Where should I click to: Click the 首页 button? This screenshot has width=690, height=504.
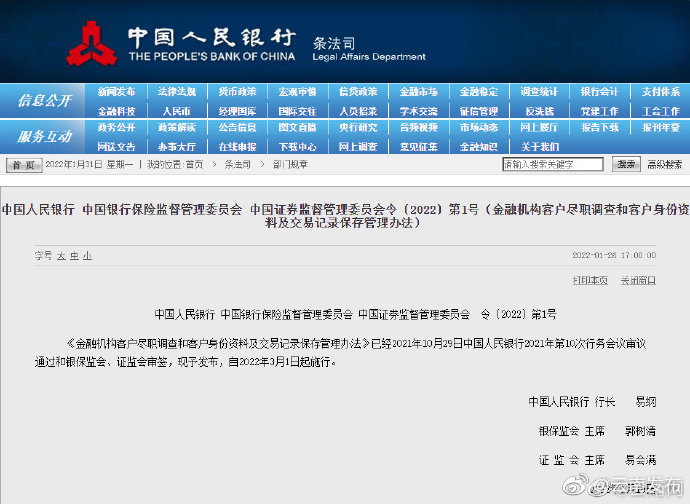[x=24, y=165]
